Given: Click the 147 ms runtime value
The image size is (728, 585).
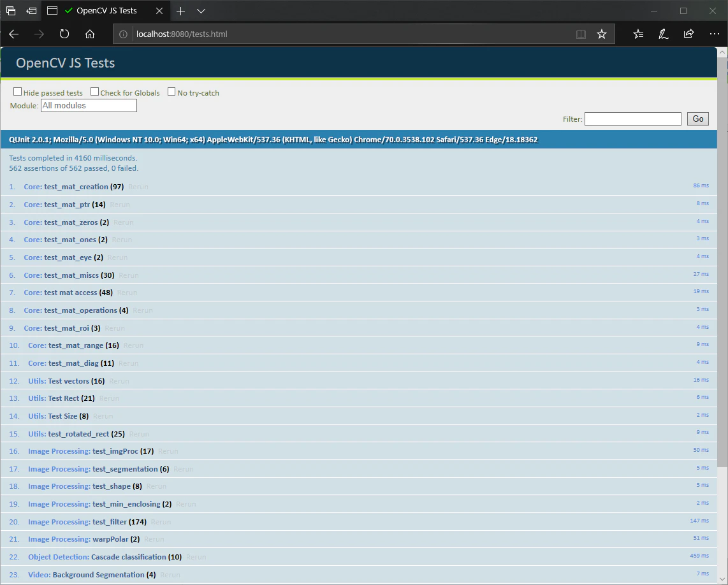Looking at the screenshot, I should [699, 521].
